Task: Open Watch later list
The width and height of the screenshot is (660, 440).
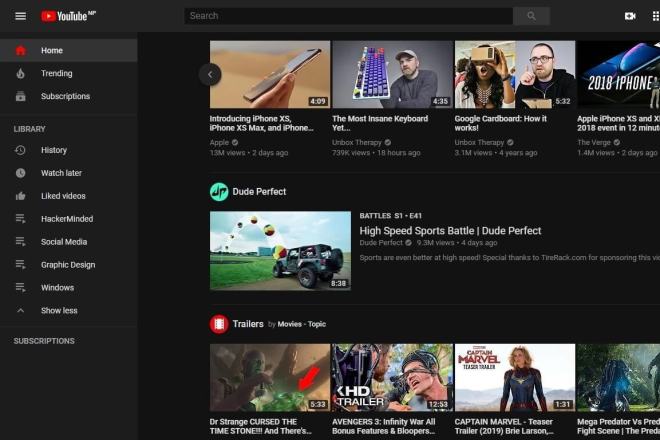Action: pos(69,173)
